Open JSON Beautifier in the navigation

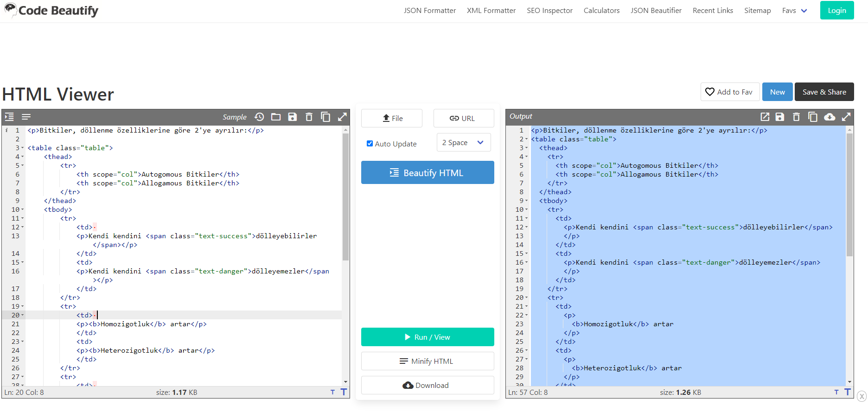[x=656, y=11]
